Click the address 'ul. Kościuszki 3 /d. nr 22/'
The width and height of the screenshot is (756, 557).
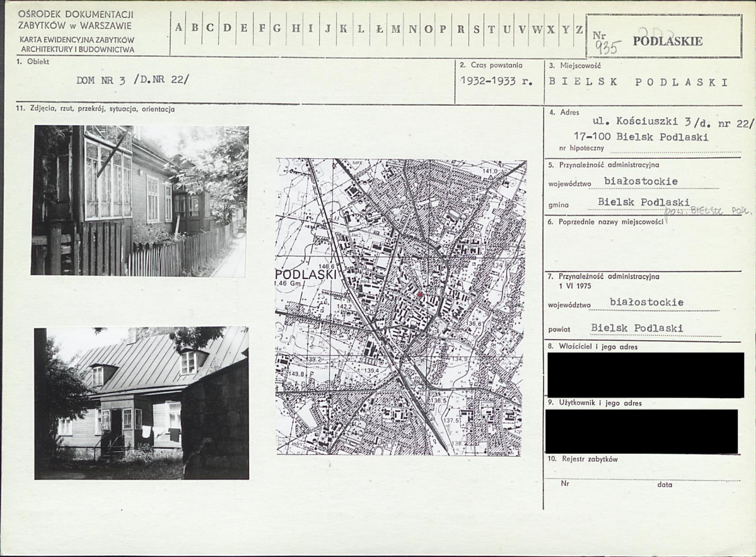coord(673,122)
